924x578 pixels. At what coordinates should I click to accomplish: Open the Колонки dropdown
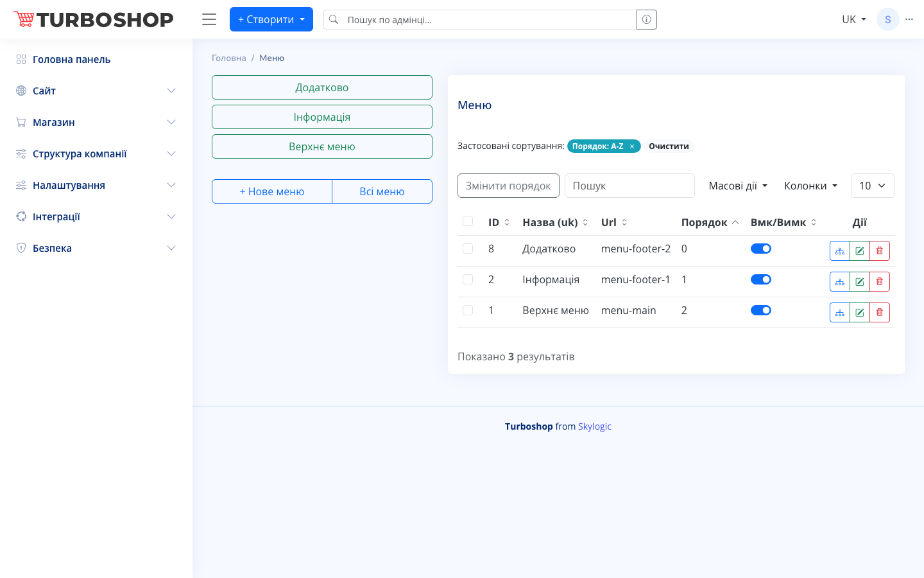(811, 186)
